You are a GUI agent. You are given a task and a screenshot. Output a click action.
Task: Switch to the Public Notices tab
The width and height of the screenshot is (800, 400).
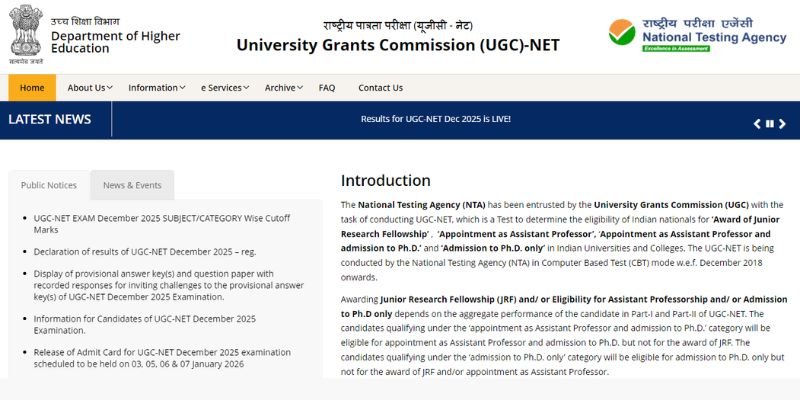(x=49, y=185)
